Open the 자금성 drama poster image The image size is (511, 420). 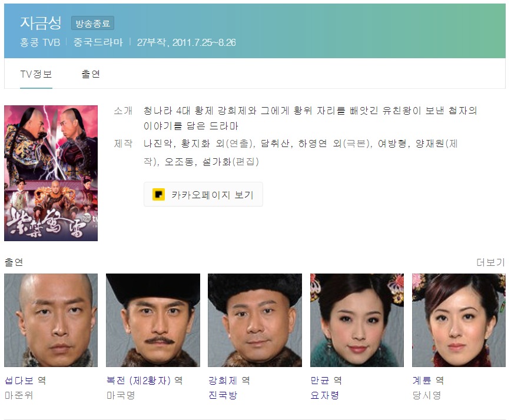tap(51, 173)
